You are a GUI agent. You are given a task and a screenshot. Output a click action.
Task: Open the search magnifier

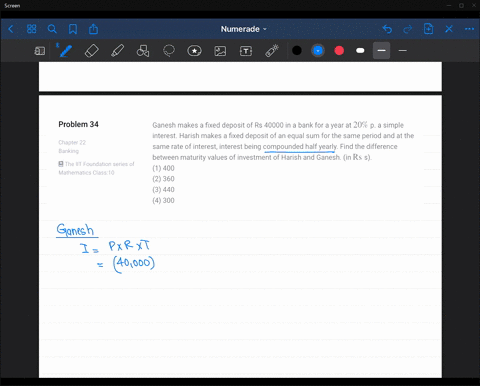(x=52, y=29)
